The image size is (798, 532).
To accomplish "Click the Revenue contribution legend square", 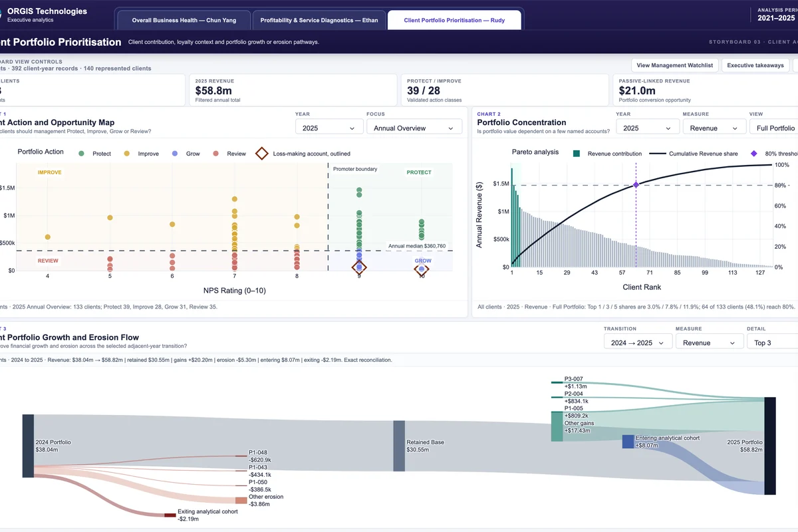I will (577, 154).
